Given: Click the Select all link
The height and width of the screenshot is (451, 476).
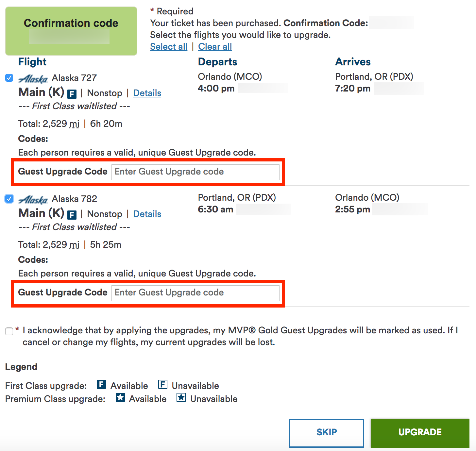Looking at the screenshot, I should [168, 46].
